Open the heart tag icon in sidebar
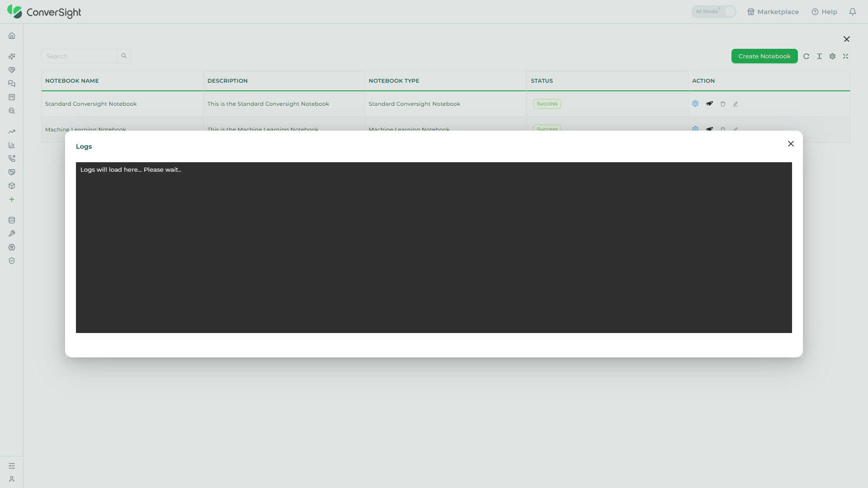Viewport: 868px width, 488px height. click(x=12, y=70)
